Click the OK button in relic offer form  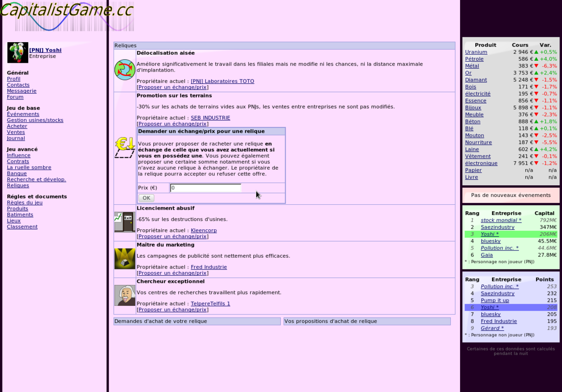pyautogui.click(x=146, y=198)
